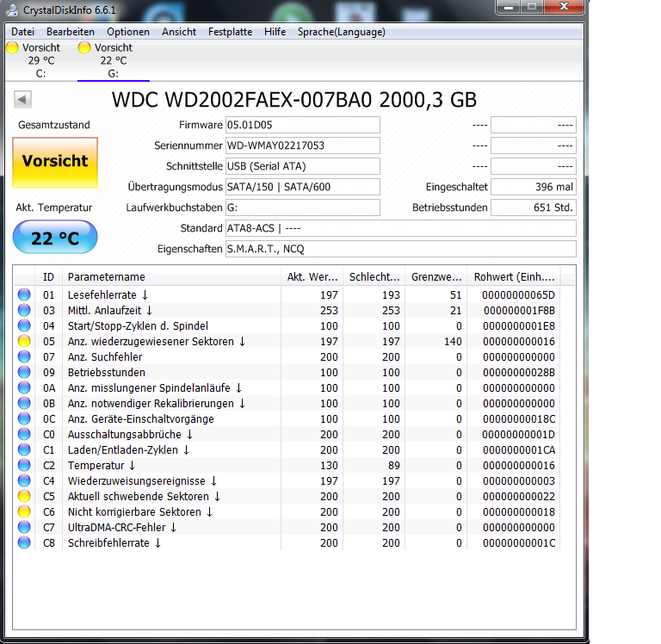Open the Datei menu
The image size is (661, 644).
(x=22, y=32)
